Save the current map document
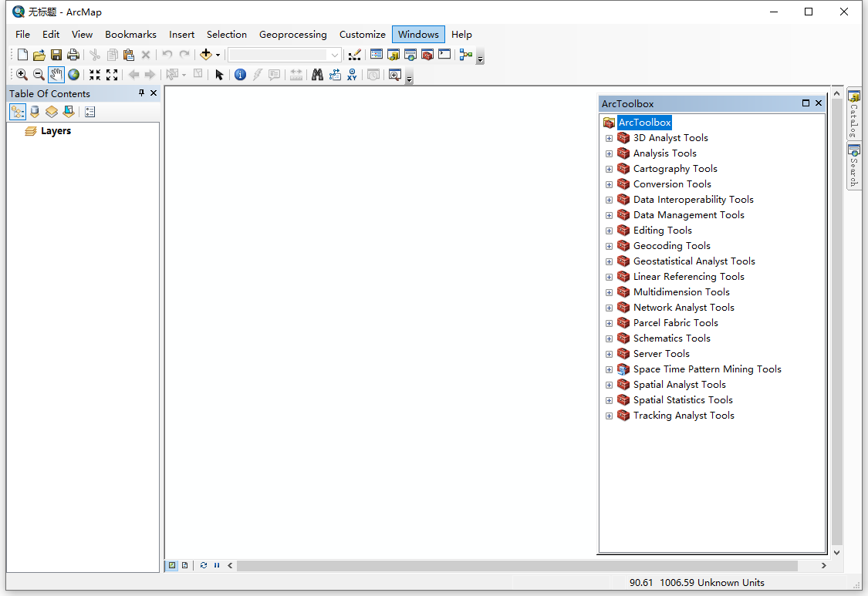Image resolution: width=868 pixels, height=596 pixels. point(56,55)
